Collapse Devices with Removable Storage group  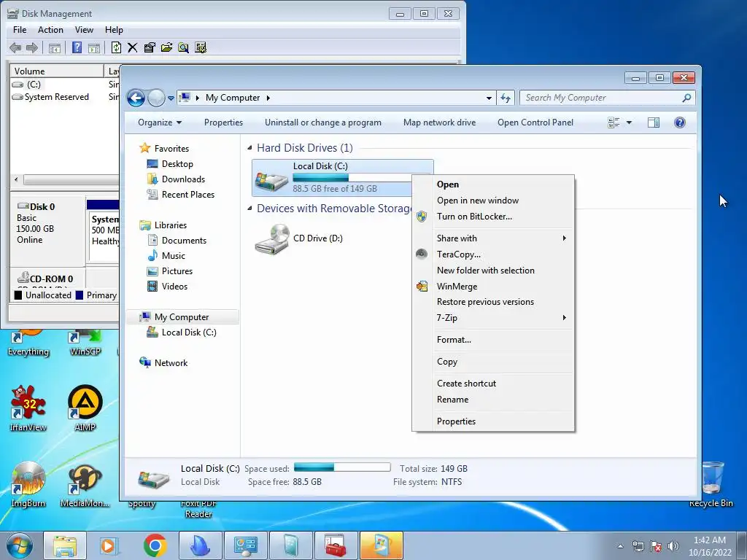(249, 209)
